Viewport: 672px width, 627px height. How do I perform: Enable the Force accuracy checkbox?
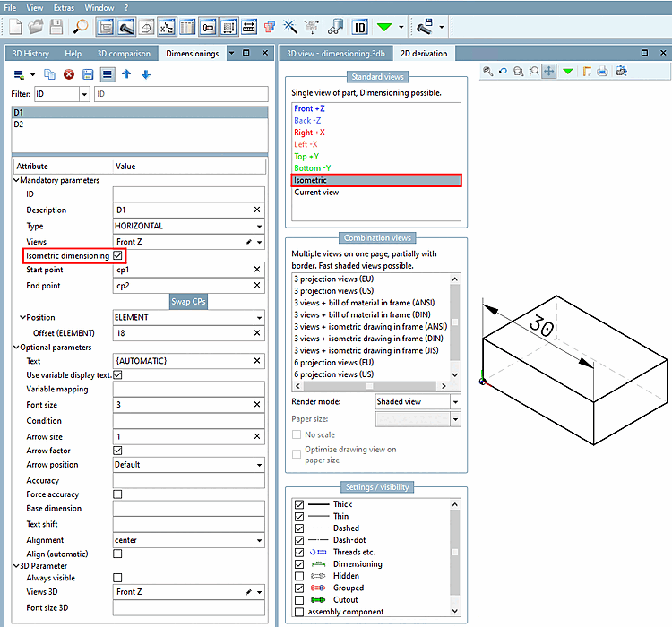(x=117, y=494)
